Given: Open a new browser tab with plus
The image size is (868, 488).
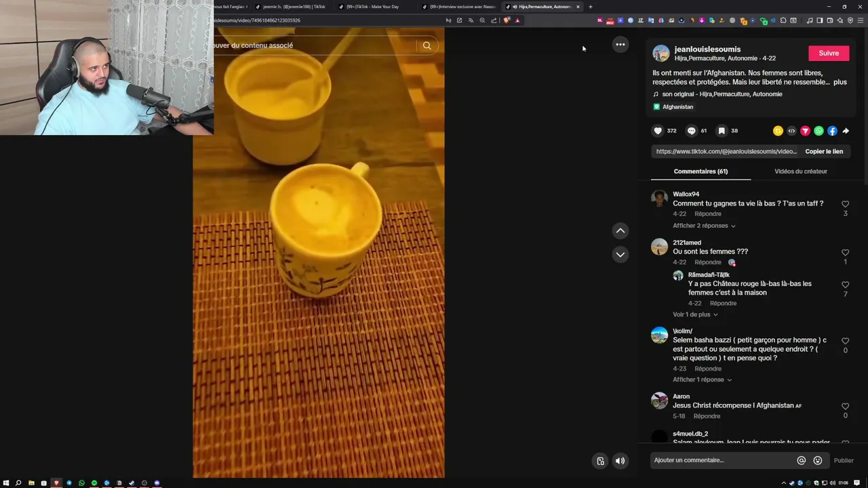Looking at the screenshot, I should [x=590, y=7].
